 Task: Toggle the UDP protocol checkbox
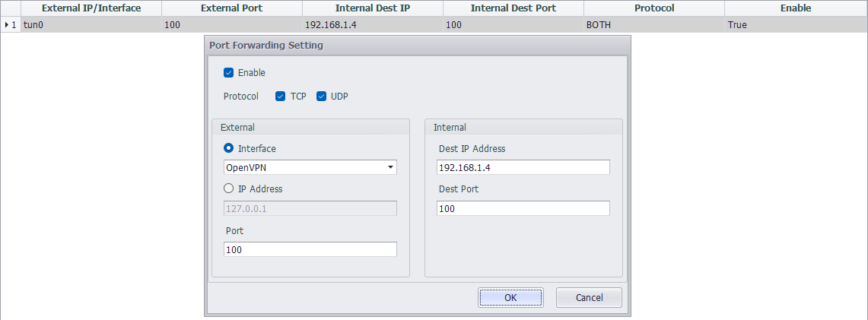coord(321,97)
